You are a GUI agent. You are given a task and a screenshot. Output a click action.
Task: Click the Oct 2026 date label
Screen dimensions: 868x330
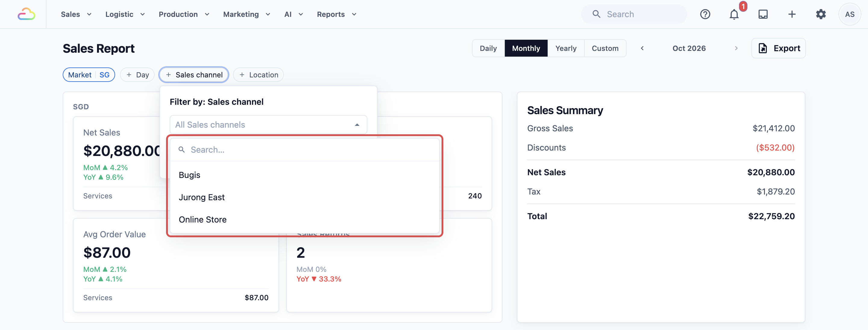click(689, 48)
